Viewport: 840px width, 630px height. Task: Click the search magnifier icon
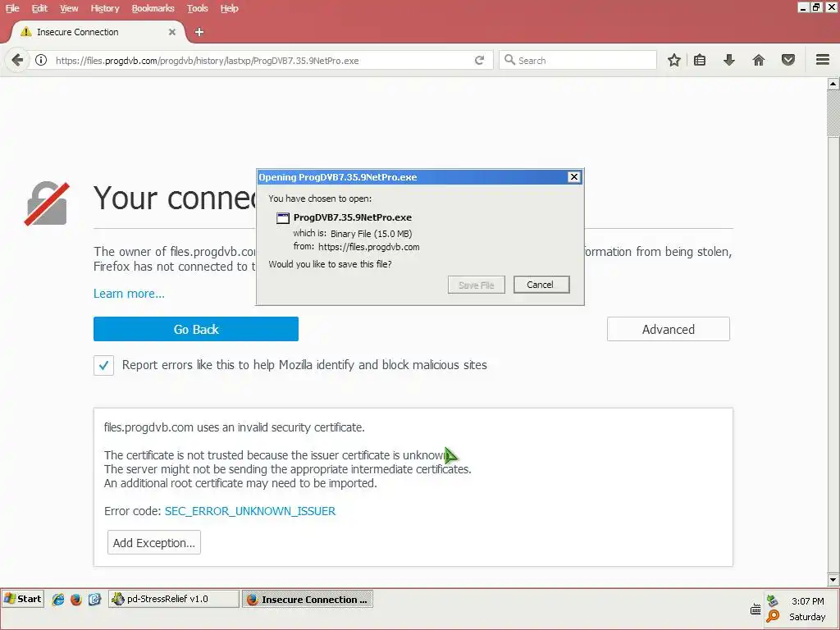[x=509, y=60]
